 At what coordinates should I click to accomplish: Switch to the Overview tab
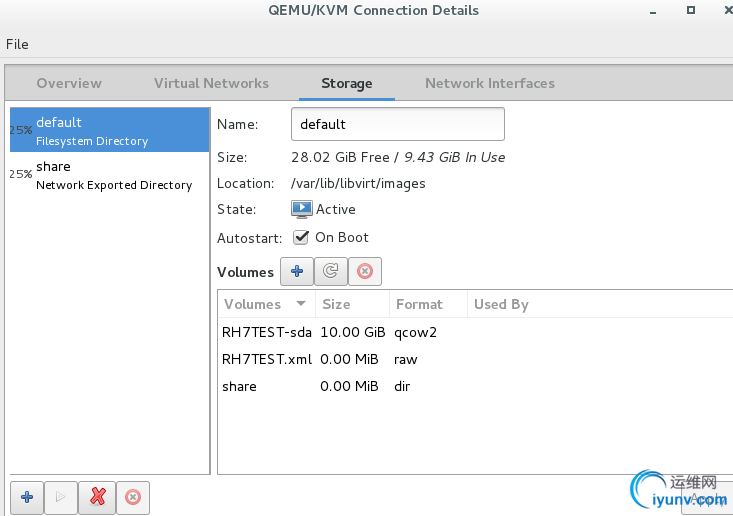coord(69,83)
